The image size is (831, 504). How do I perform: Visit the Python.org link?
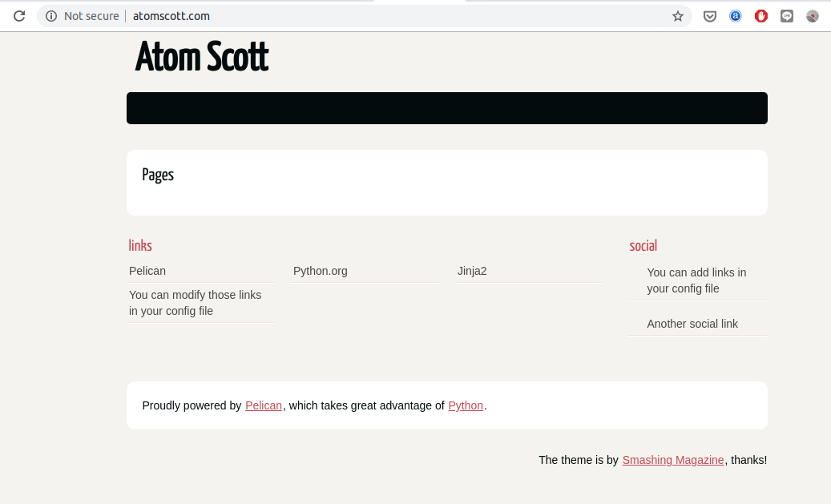321,271
